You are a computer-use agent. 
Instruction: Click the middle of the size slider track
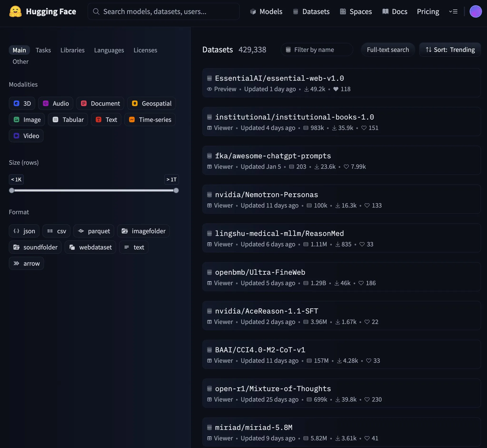pos(94,190)
